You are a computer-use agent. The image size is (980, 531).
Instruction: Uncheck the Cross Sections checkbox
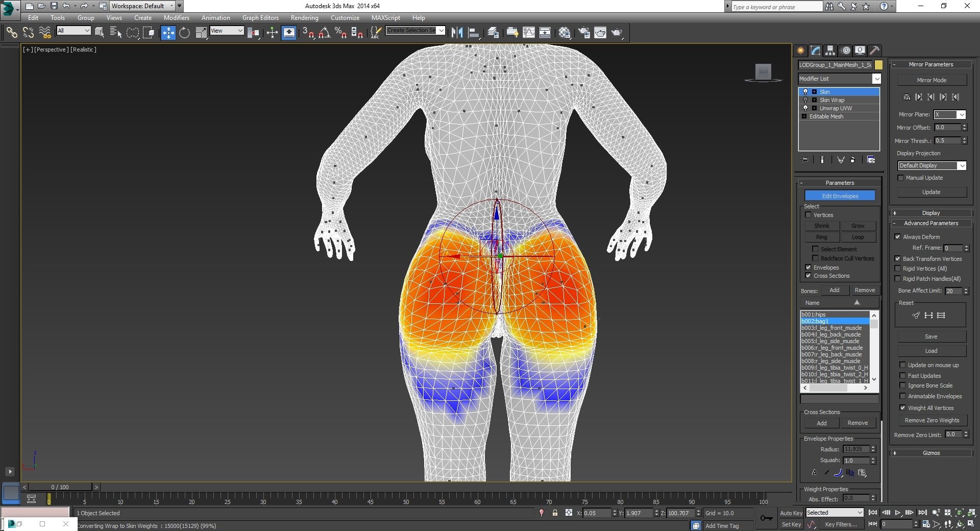point(808,276)
